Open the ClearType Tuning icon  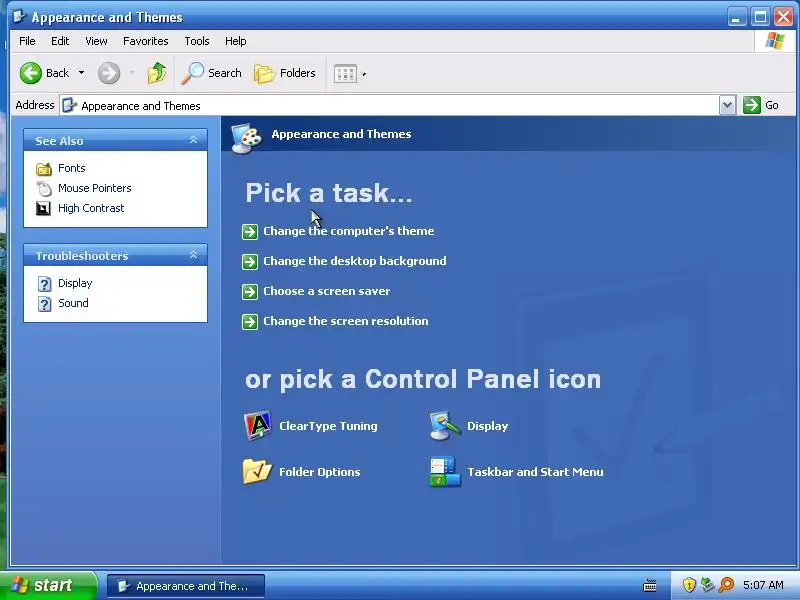coord(258,426)
